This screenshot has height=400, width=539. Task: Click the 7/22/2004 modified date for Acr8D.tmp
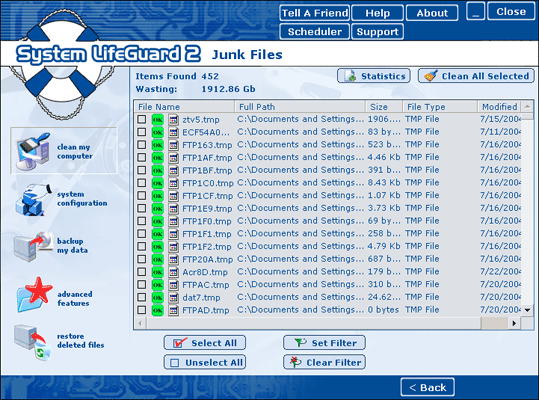coord(500,271)
